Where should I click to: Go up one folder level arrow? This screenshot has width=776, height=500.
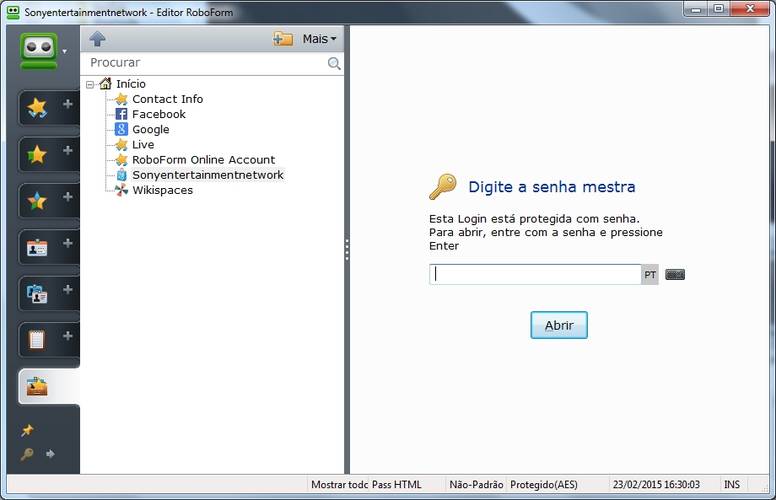(x=97, y=39)
